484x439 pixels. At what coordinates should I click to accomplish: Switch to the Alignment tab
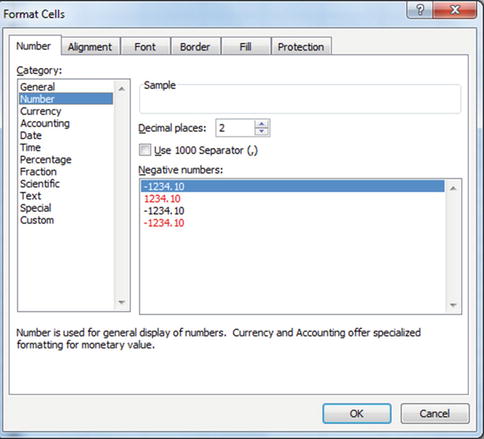[90, 47]
